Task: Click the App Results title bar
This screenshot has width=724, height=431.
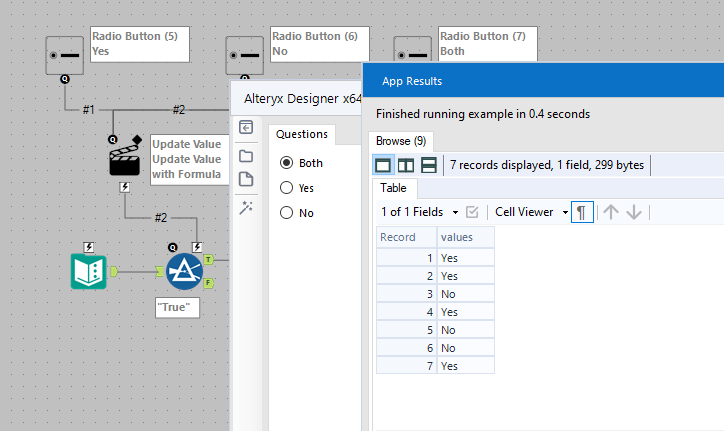Action: [x=543, y=80]
